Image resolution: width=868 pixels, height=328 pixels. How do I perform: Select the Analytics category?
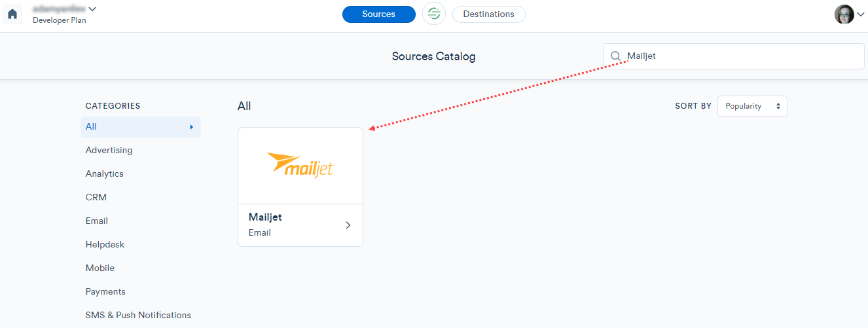(105, 174)
